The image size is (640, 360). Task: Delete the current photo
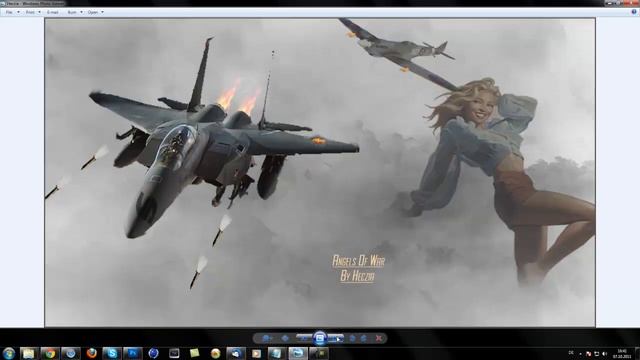click(x=379, y=338)
